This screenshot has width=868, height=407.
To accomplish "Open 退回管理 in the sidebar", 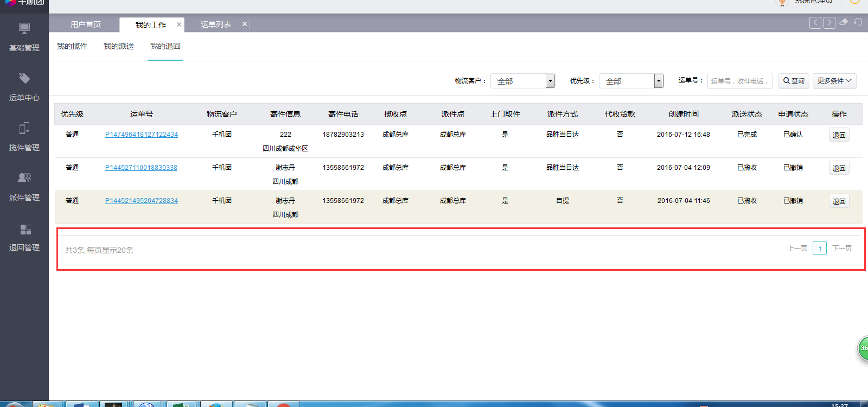I will 24,237.
